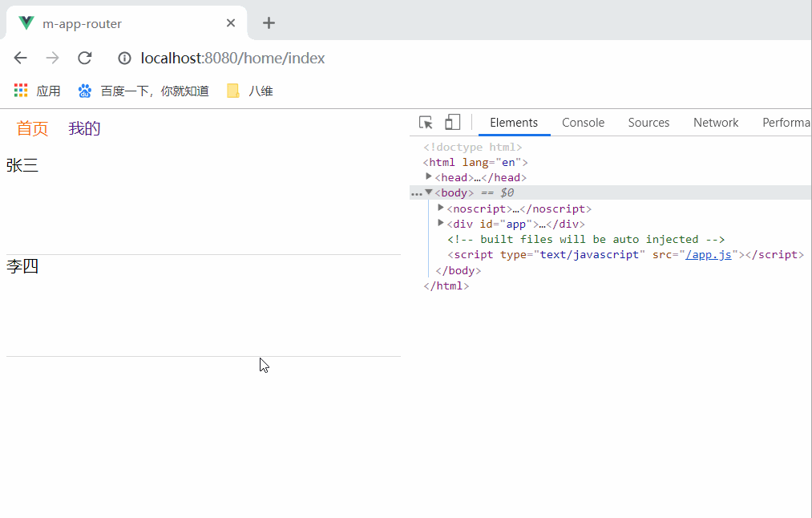Viewport: 812px width, 518px height.
Task: Select the html lang en line
Action: point(475,162)
